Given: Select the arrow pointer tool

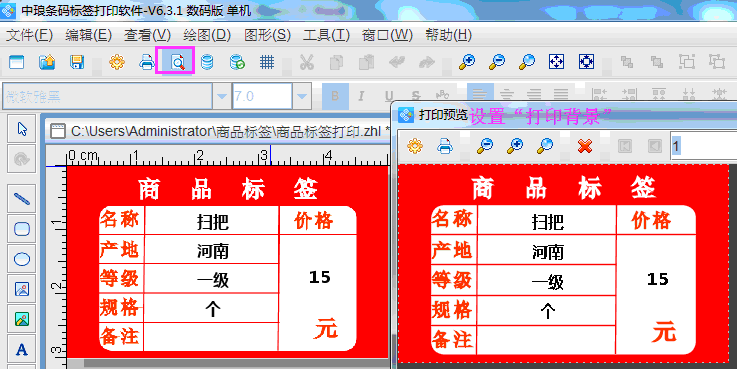Looking at the screenshot, I should (22, 129).
